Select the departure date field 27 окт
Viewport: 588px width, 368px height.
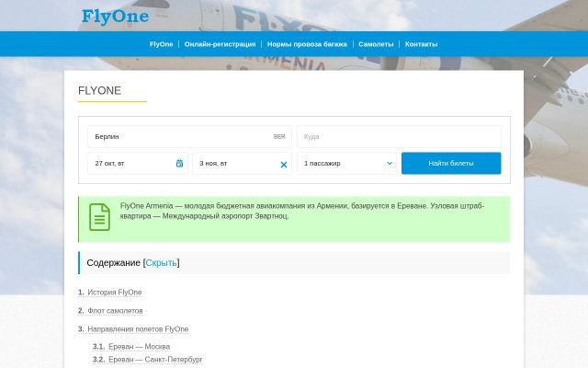[x=138, y=164]
